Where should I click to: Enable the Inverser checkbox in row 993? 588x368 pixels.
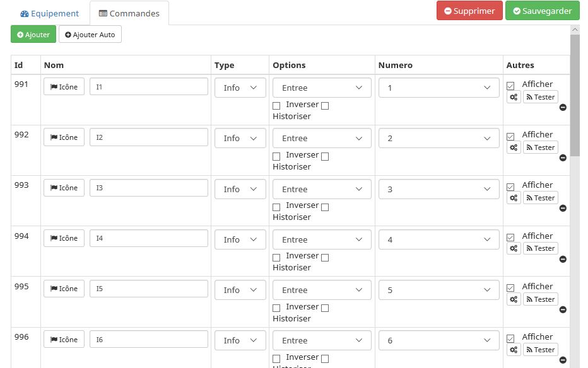(x=276, y=207)
